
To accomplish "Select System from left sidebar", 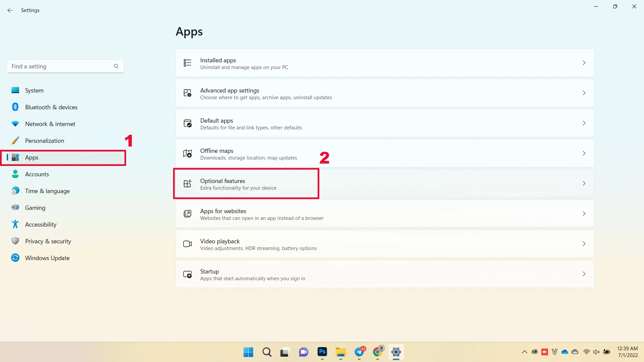I will (x=34, y=90).
